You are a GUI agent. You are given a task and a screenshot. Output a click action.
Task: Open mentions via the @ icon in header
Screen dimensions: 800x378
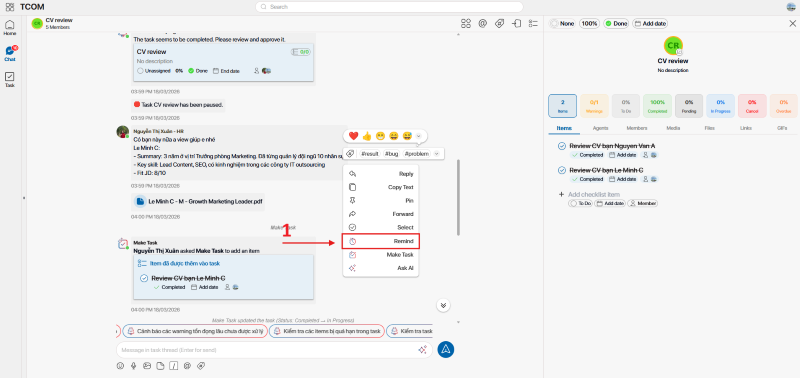pyautogui.click(x=482, y=23)
